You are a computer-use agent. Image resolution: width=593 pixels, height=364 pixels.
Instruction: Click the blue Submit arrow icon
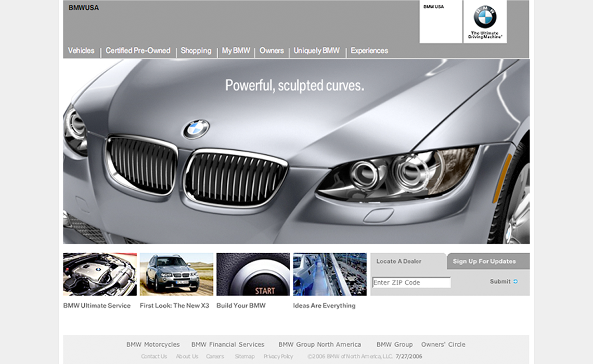point(515,281)
